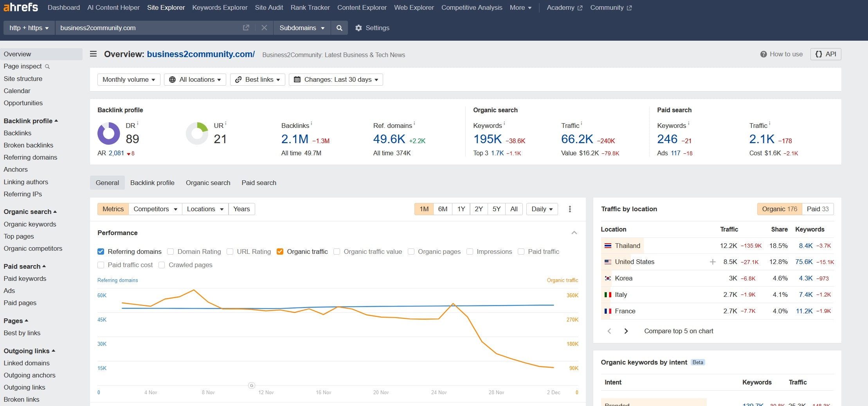
Task: Enable Organic traffic value checkbox
Action: coord(337,252)
